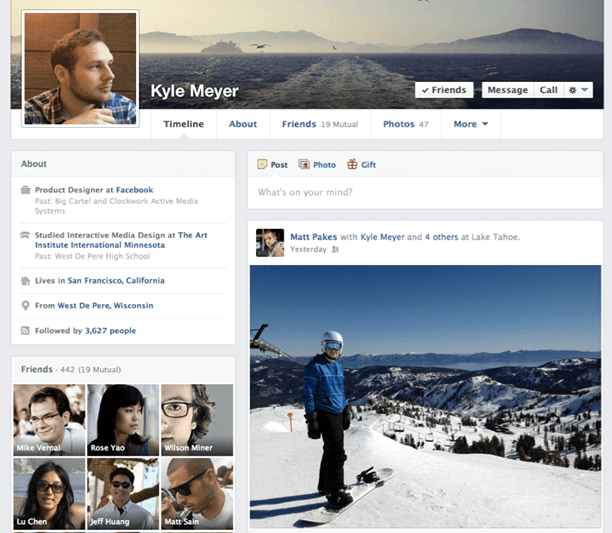
Task: Open the Friends 19 Mutual tab
Action: (x=320, y=124)
